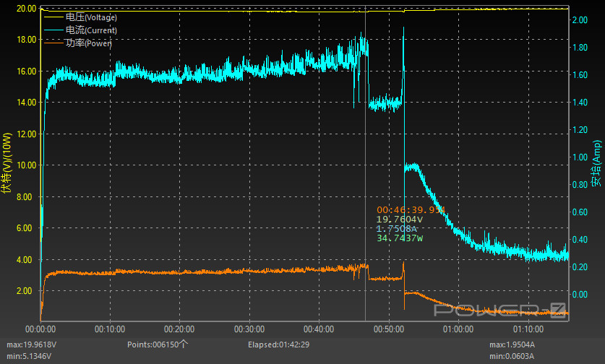The width and height of the screenshot is (605, 364).
Task: Click the max:1.9504A current statistic
Action: tap(512, 344)
